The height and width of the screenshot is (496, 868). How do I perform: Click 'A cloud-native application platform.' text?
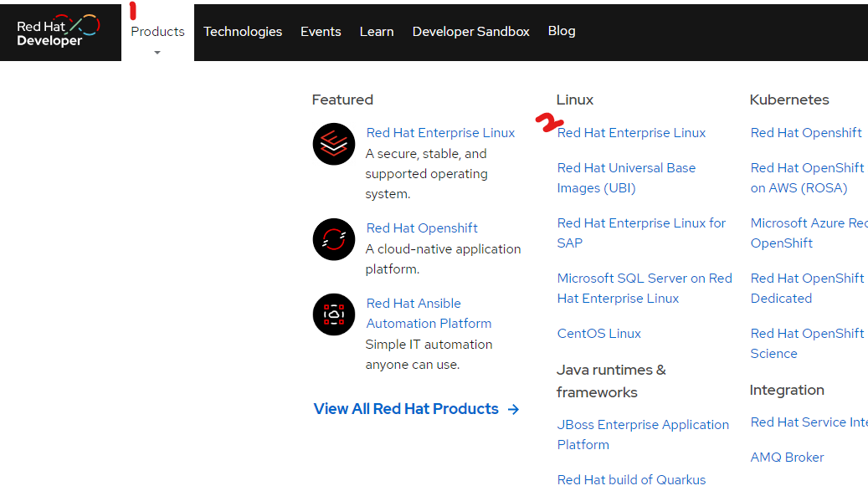pyautogui.click(x=443, y=258)
